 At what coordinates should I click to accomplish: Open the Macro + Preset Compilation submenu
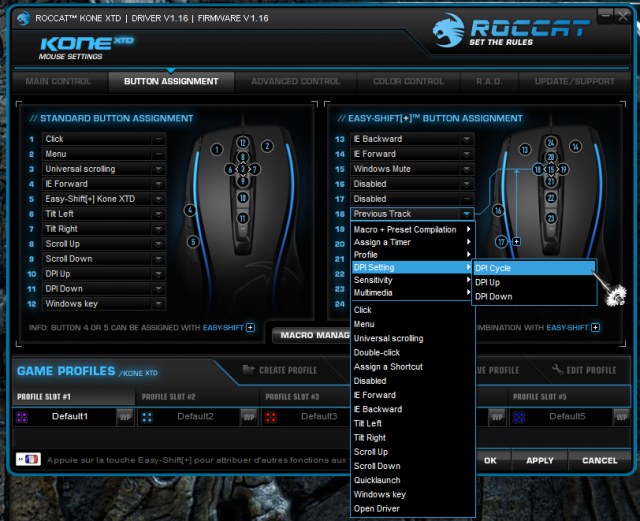412,229
